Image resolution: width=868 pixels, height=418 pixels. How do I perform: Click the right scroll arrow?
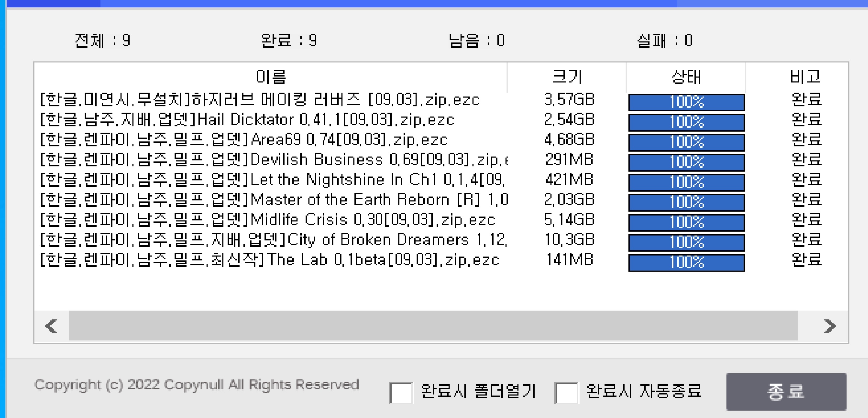click(x=829, y=326)
